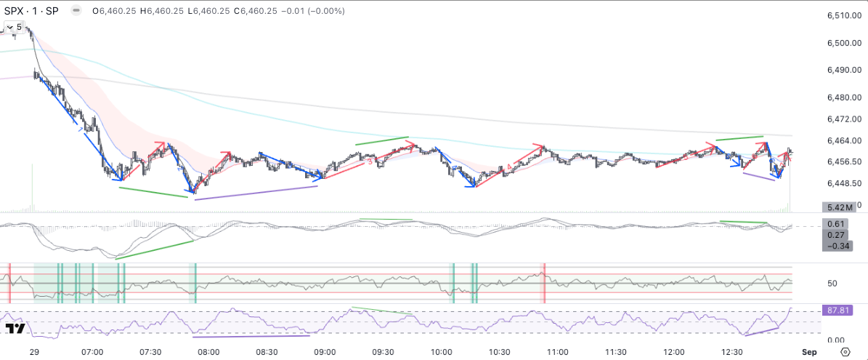
Task: Click the 5.42M volume label
Action: (x=838, y=208)
